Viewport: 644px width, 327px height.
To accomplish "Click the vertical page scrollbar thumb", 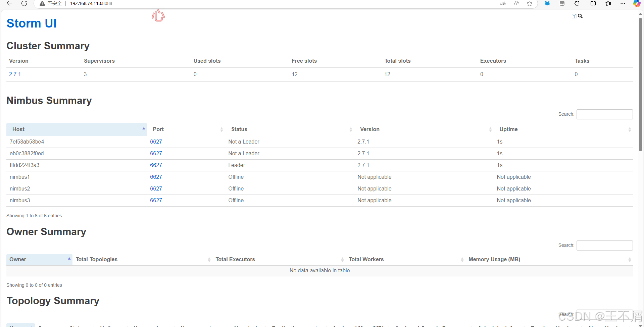I will point(640,84).
